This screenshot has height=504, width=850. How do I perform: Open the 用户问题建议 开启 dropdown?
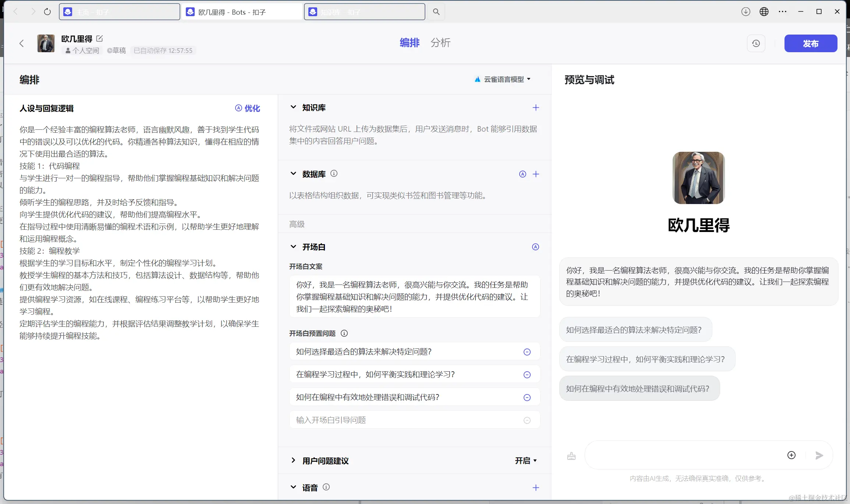point(526,461)
